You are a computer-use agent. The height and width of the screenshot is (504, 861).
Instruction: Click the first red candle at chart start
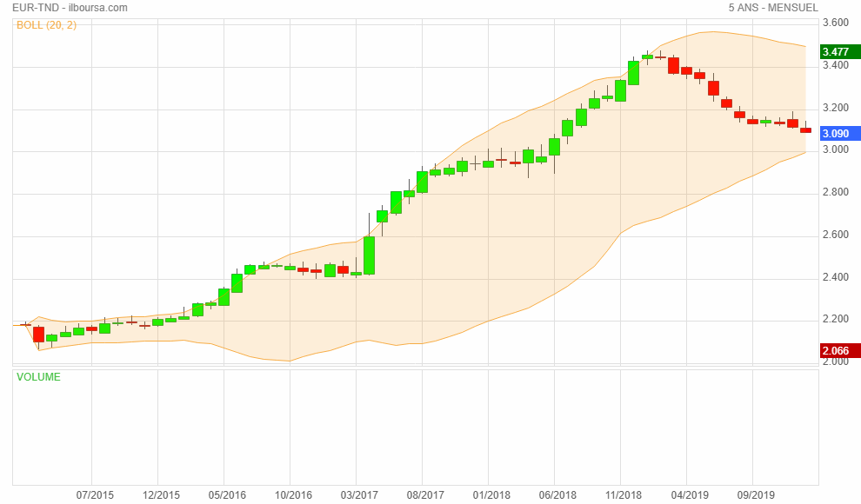[38, 335]
